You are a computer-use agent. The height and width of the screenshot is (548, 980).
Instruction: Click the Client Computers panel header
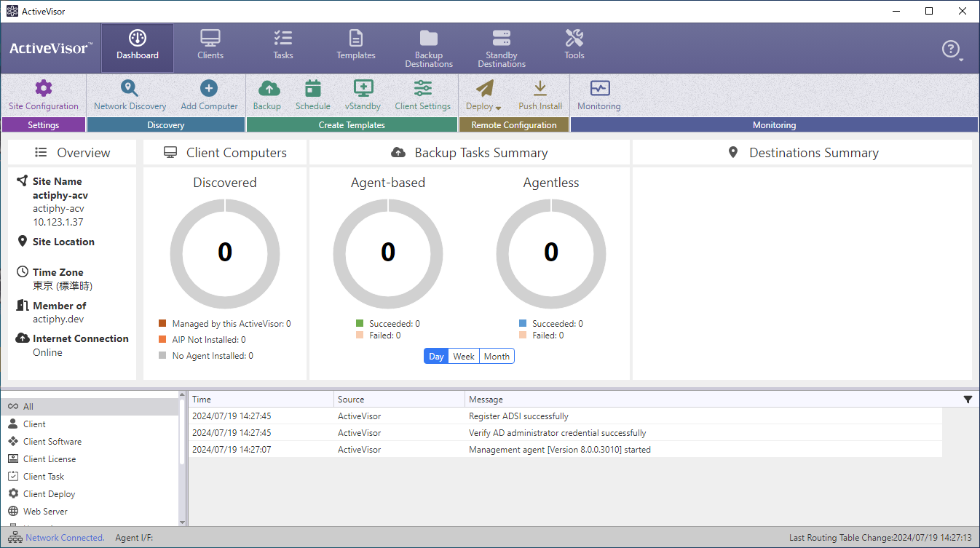225,153
